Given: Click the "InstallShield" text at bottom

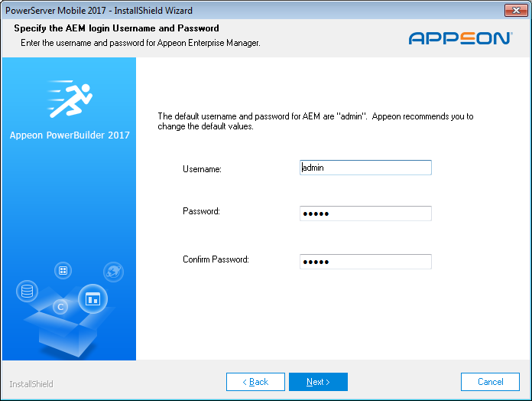Looking at the screenshot, I should pyautogui.click(x=31, y=384).
